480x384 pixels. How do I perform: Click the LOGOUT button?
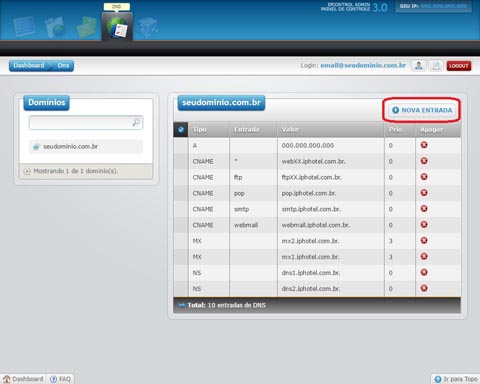coord(459,66)
